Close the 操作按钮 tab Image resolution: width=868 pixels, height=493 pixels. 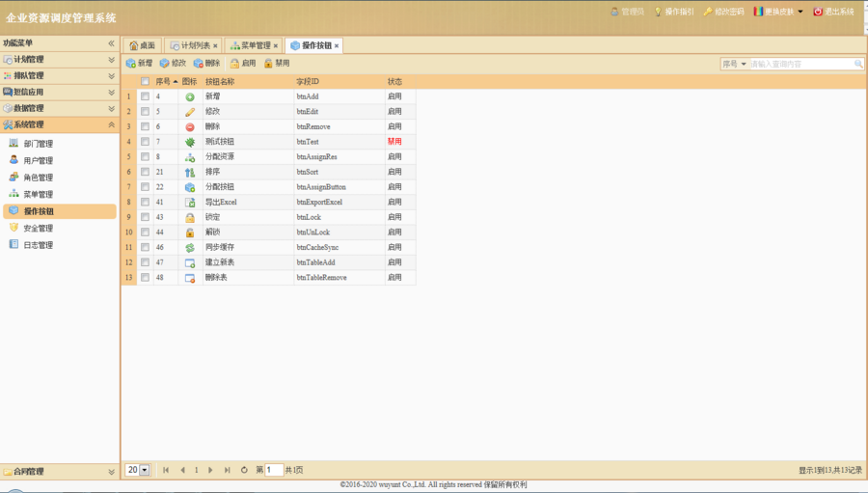(x=336, y=46)
